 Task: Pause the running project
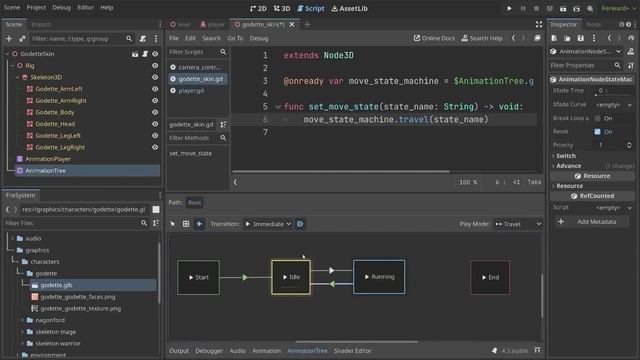(x=523, y=8)
